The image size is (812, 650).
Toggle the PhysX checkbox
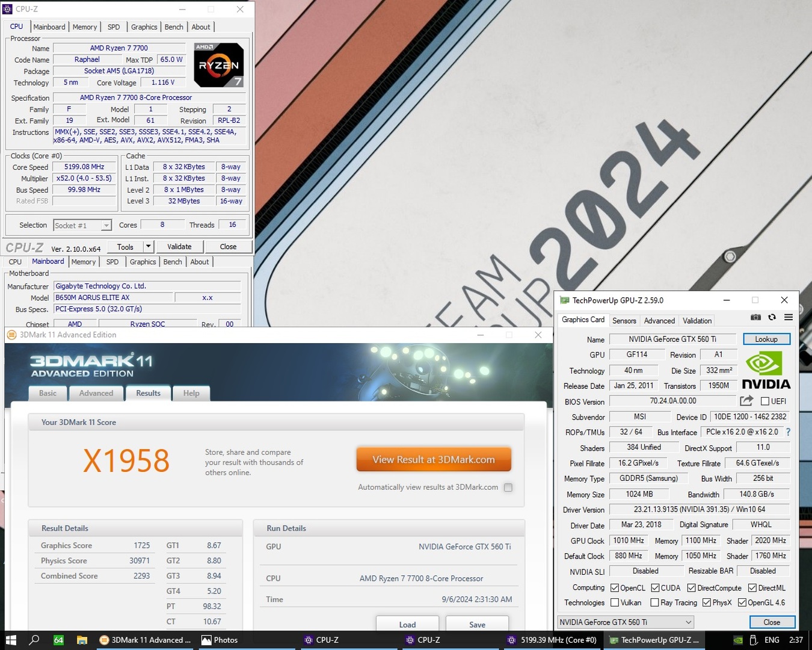tap(707, 602)
